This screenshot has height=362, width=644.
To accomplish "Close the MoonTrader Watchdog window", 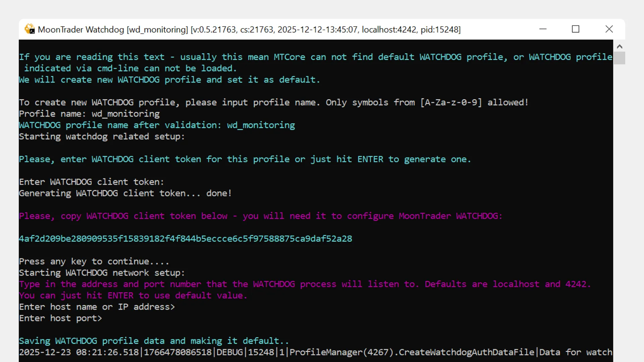I will coord(609,29).
